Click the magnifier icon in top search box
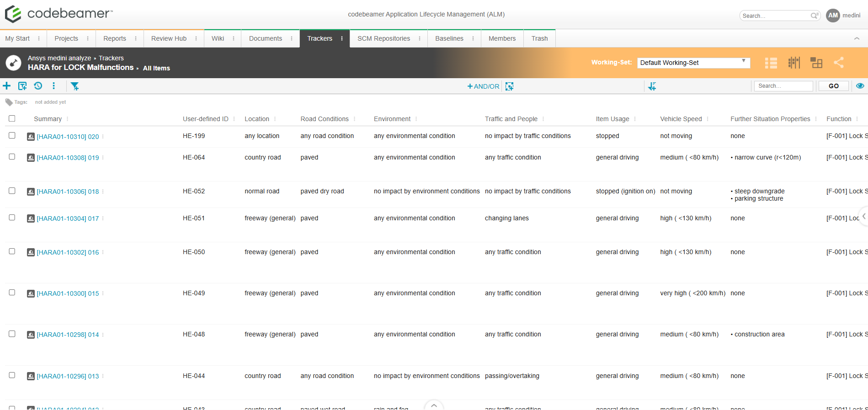Screen dimensions: 868x410 815,16
